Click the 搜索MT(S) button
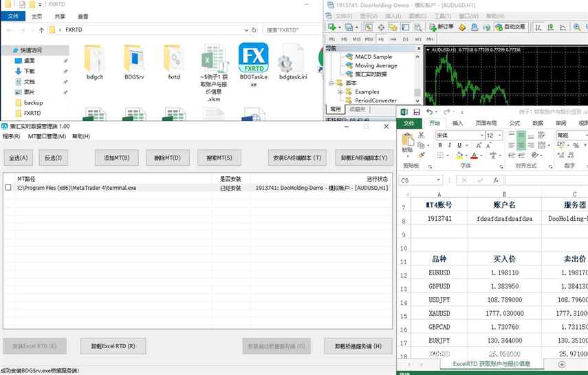Screen dimensions: 588x375 click(219, 158)
